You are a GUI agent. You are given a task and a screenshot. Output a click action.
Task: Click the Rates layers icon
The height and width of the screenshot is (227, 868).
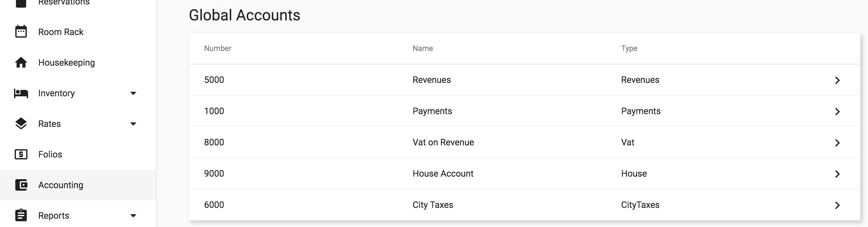point(21,124)
